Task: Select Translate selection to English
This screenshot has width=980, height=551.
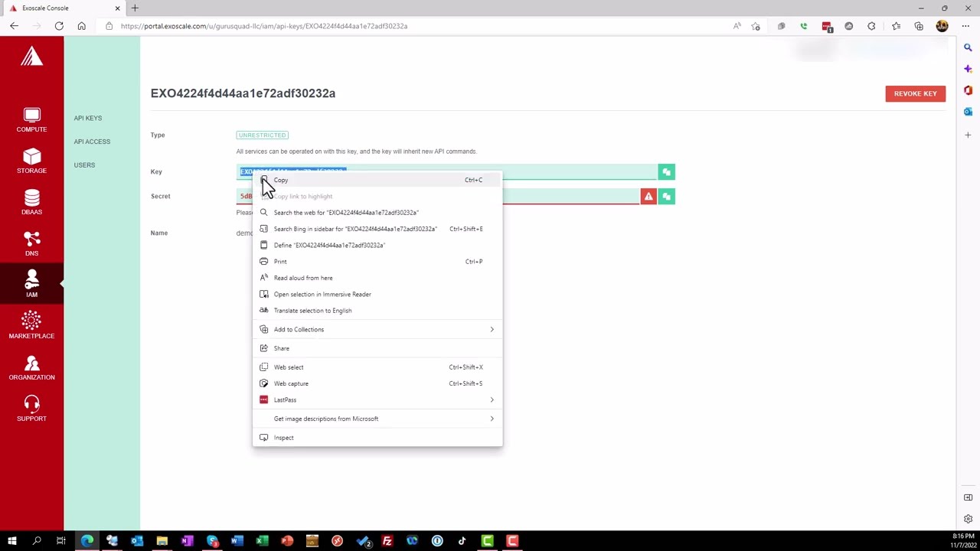Action: click(377, 311)
